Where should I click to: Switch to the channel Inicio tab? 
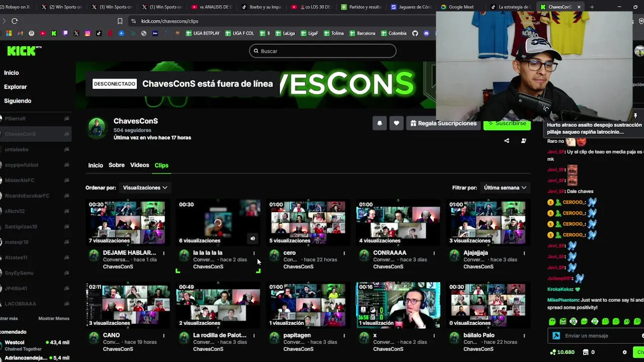96,165
